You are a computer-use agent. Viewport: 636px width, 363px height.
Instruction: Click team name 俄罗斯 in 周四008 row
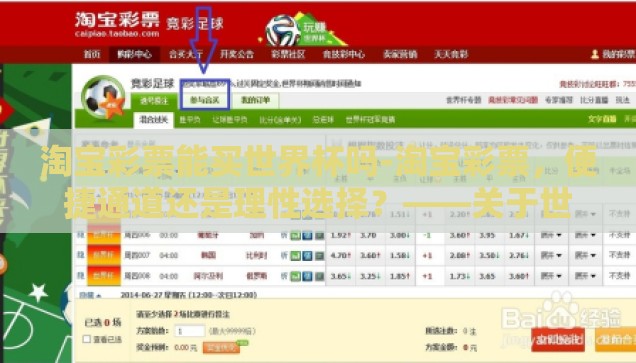[x=256, y=276]
